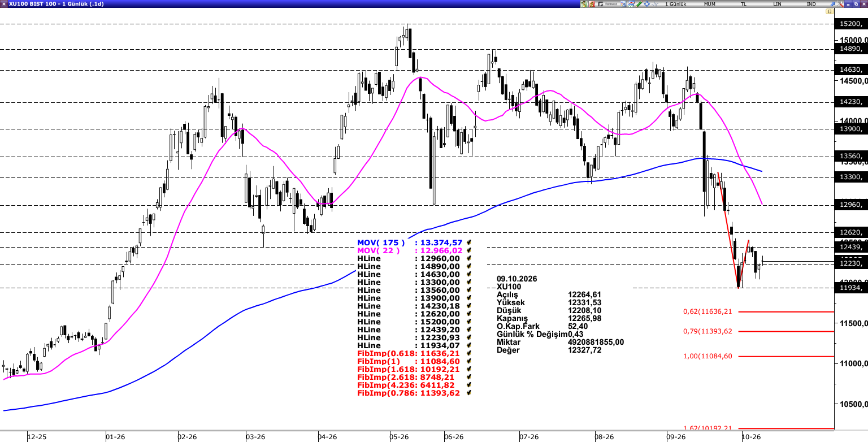
Task: Open the IND indicators menu
Action: coord(811,4)
